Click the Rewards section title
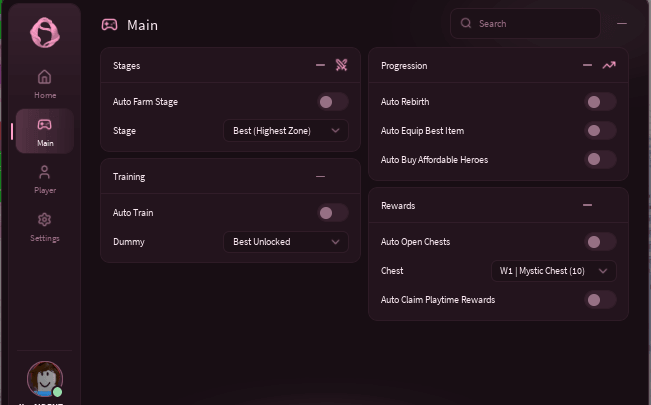This screenshot has width=651, height=405. (x=398, y=206)
